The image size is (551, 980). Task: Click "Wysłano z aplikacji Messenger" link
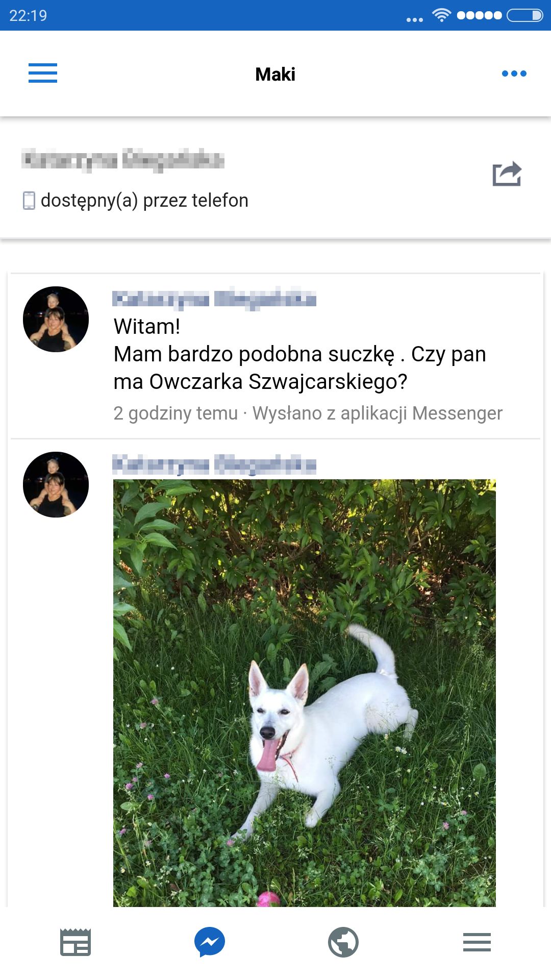[378, 413]
